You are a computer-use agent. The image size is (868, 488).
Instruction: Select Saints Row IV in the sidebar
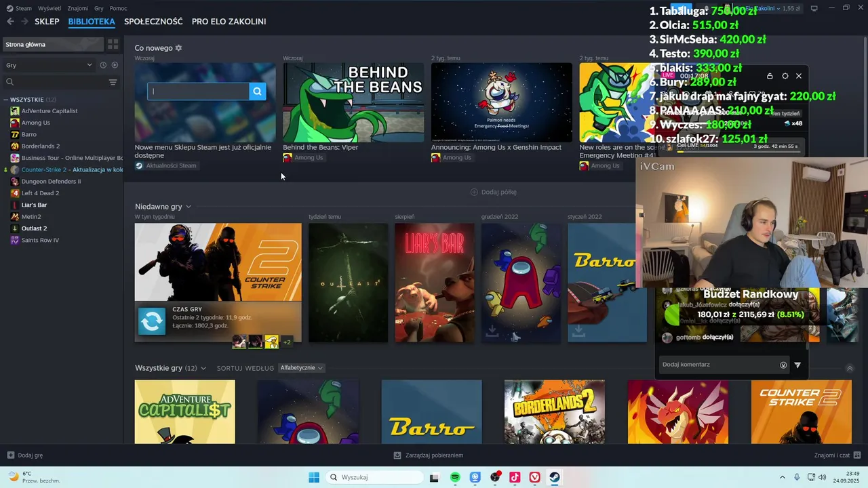point(40,240)
